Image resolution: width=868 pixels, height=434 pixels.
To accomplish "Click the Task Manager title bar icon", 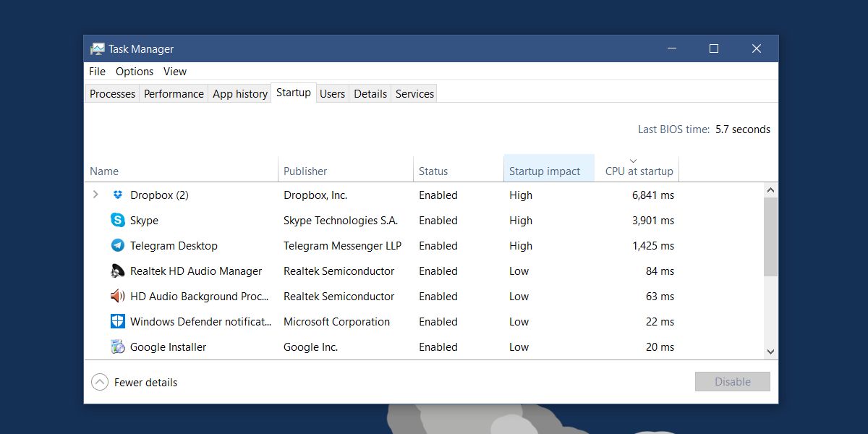I will click(x=97, y=49).
